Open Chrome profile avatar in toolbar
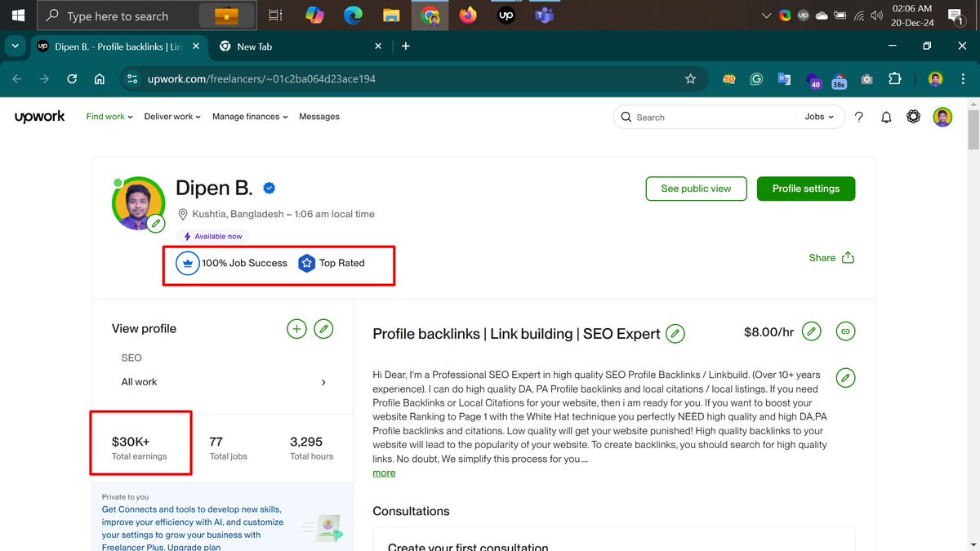This screenshot has height=551, width=980. pyautogui.click(x=936, y=79)
